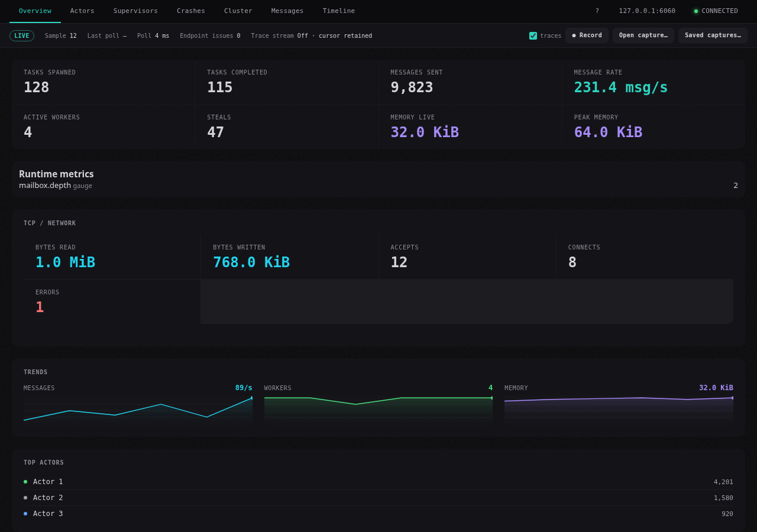Screen dimensions: 757x532
Task: Click the Endpoint issues 0 entry
Action: click(x=210, y=36)
